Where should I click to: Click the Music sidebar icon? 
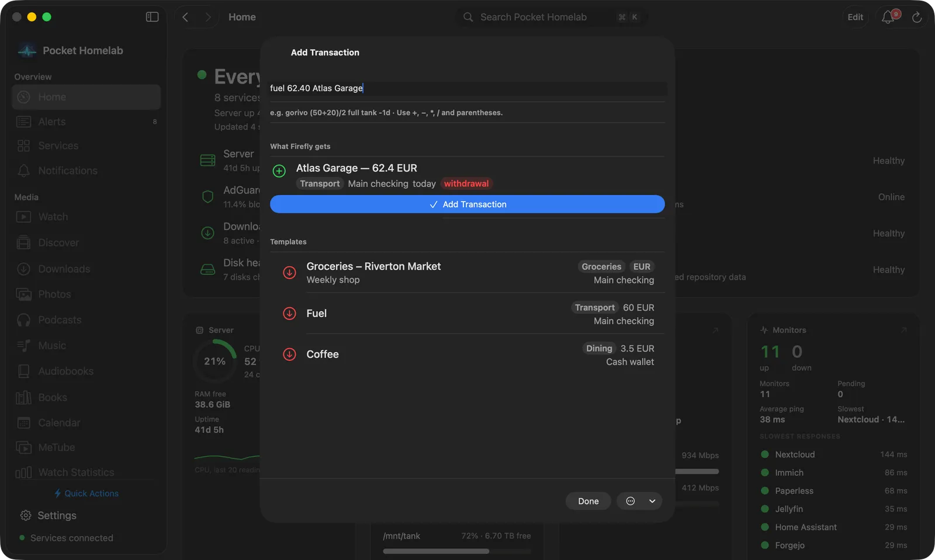click(x=23, y=346)
